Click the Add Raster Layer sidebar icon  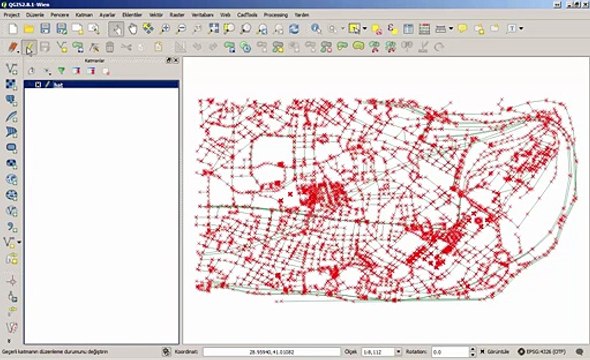pos(11,84)
